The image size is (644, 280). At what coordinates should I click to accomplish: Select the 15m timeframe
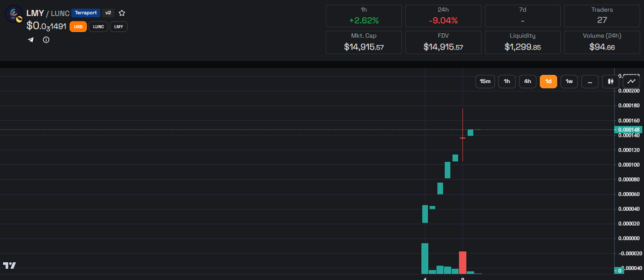(x=485, y=82)
